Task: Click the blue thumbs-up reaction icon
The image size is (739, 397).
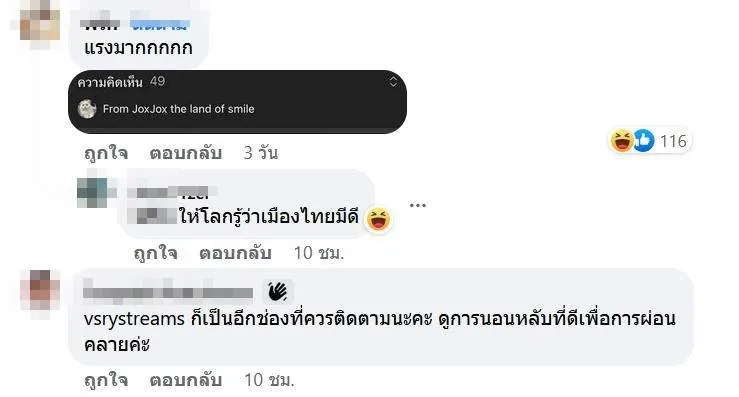Action: pos(643,141)
